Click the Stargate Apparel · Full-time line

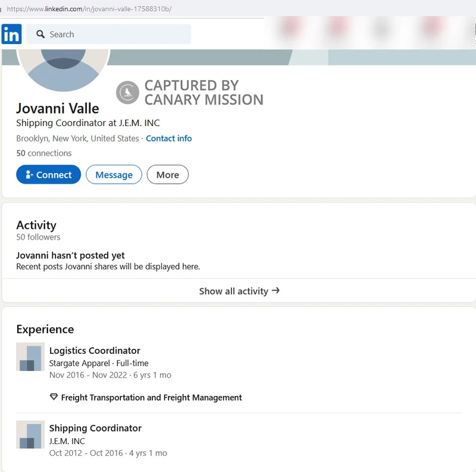tap(99, 363)
